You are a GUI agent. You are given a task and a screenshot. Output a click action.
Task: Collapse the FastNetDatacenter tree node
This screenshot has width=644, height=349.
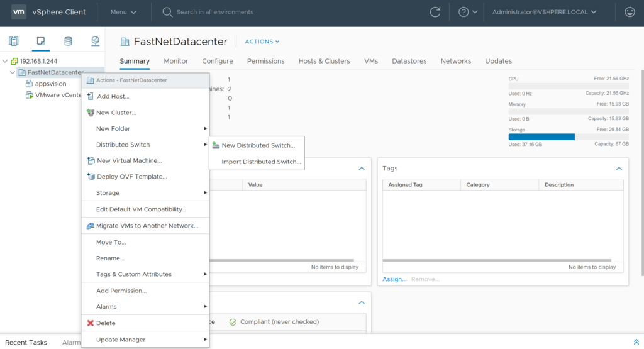pos(13,72)
